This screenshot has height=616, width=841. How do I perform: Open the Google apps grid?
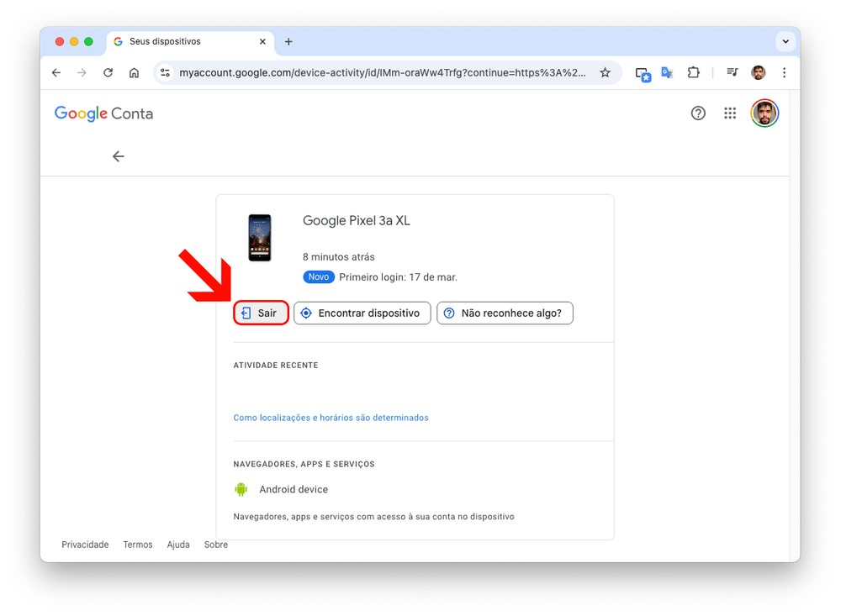click(x=730, y=113)
